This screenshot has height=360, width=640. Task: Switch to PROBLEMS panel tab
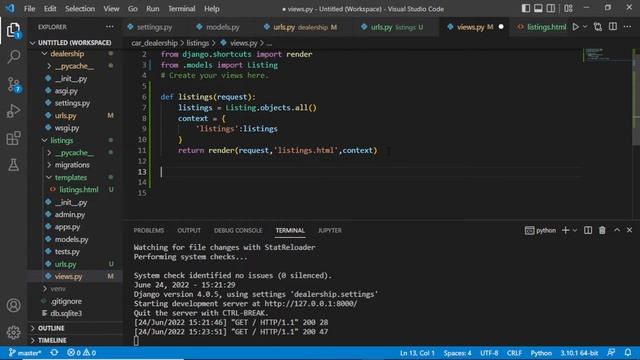pyautogui.click(x=149, y=230)
